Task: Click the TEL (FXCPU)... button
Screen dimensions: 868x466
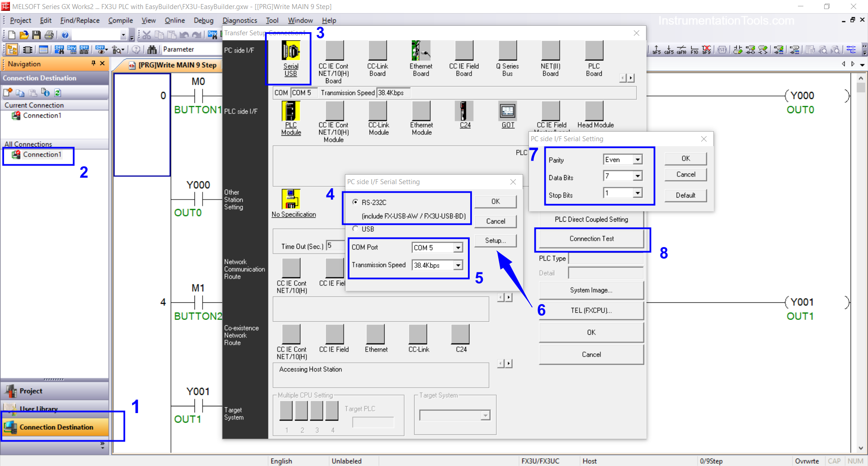Action: 591,310
